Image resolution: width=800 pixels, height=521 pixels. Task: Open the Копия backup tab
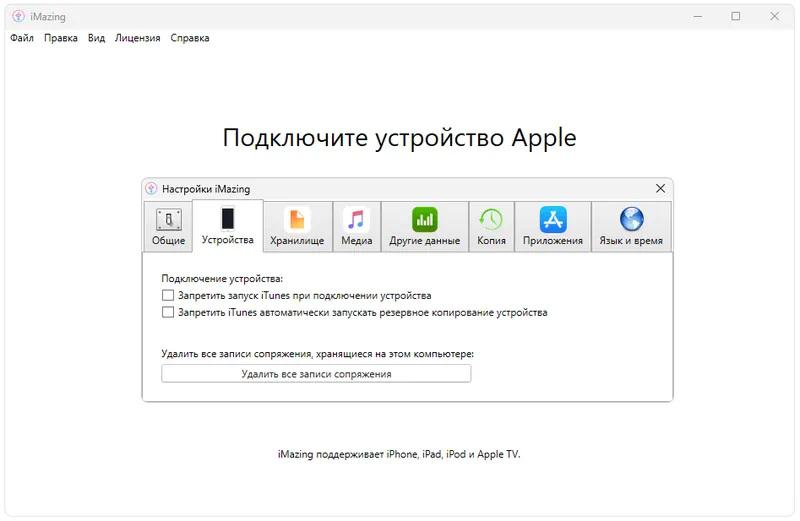491,227
